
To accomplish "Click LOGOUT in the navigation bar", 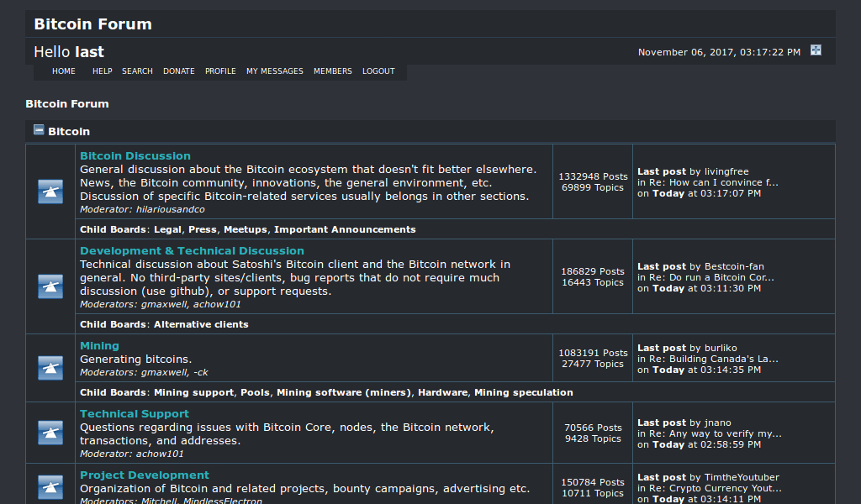I will click(x=378, y=71).
